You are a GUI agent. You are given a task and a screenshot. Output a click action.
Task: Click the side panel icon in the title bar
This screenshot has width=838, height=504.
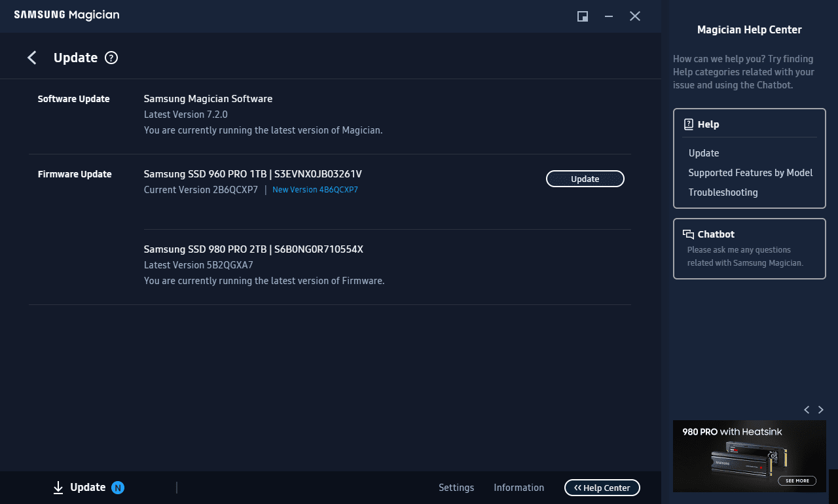click(582, 16)
